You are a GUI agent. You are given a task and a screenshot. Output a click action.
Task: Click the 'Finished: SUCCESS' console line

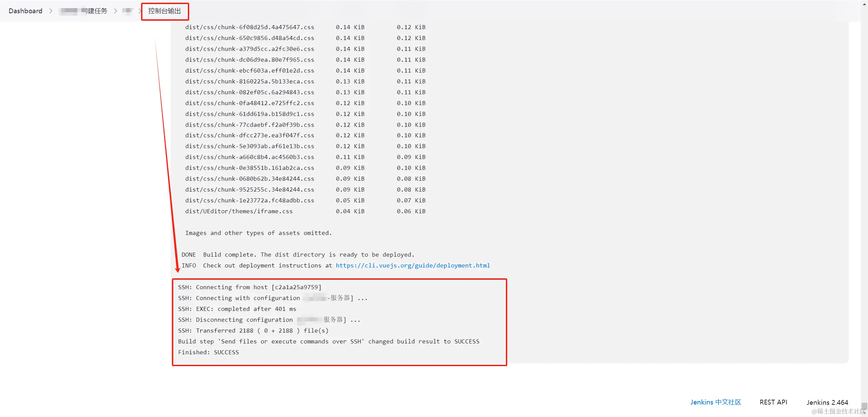pyautogui.click(x=208, y=352)
